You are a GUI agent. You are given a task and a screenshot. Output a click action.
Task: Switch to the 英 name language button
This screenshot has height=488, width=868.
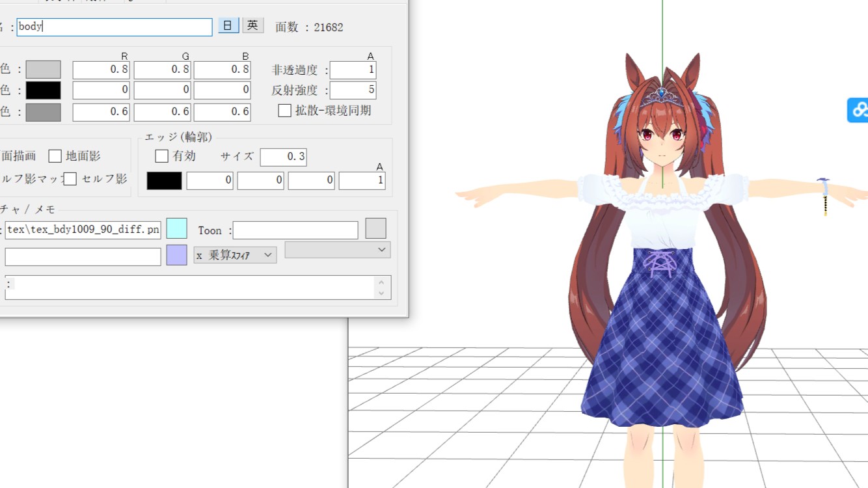coord(252,25)
